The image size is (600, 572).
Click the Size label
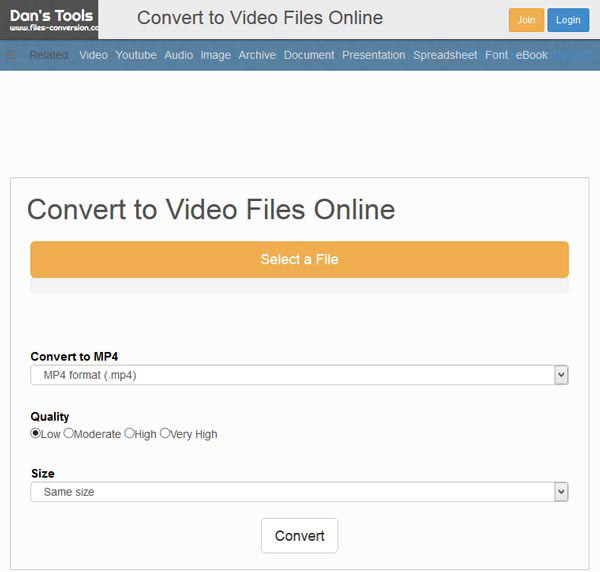[43, 474]
